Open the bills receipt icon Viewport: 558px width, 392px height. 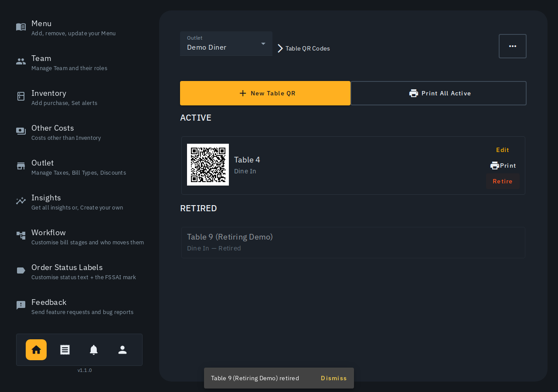(x=65, y=350)
